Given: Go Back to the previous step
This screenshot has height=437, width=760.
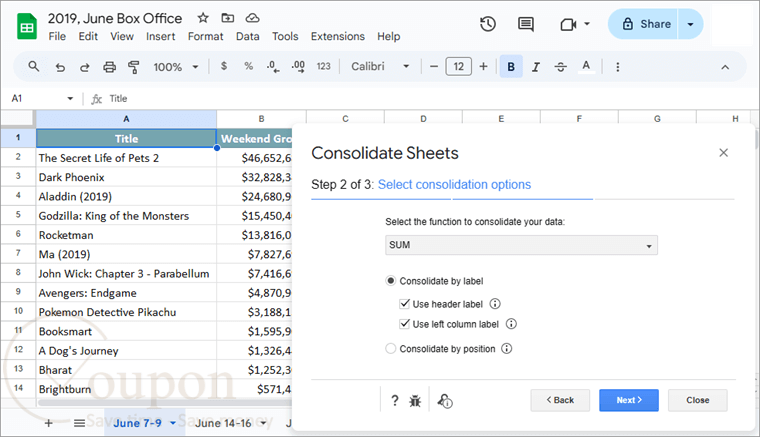Looking at the screenshot, I should pyautogui.click(x=560, y=400).
